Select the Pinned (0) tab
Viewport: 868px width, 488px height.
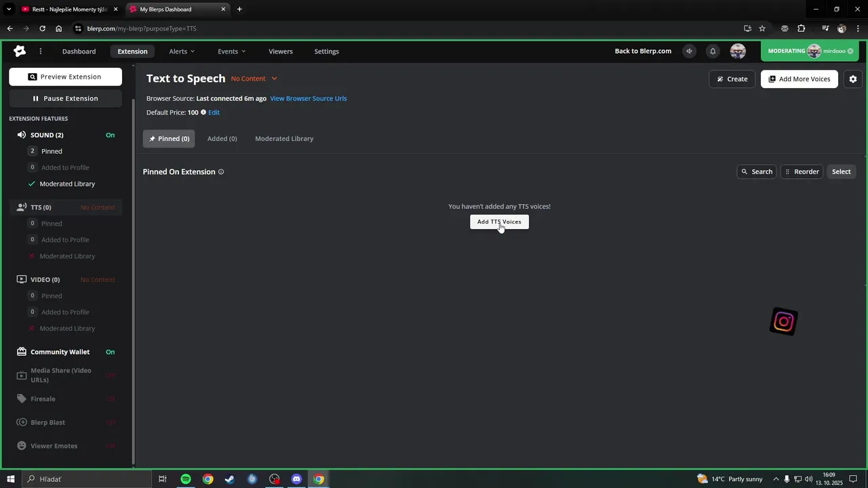pyautogui.click(x=169, y=138)
